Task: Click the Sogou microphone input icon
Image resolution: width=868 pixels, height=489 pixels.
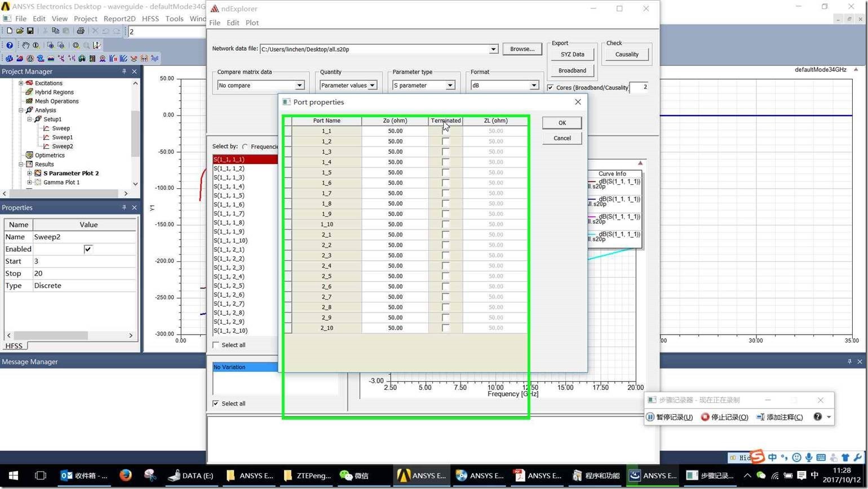Action: click(809, 457)
